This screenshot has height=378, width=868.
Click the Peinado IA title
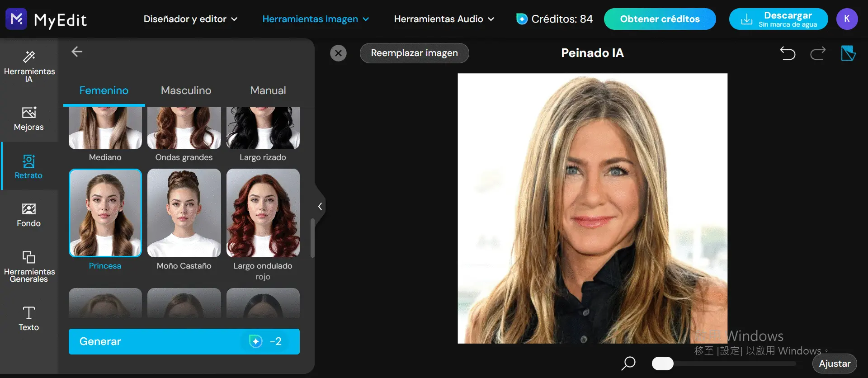[x=592, y=53]
